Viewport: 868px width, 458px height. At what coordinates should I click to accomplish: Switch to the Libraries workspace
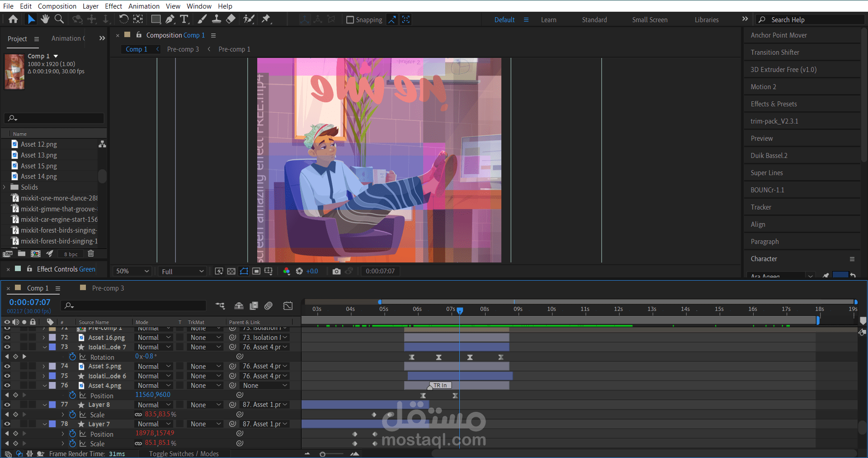click(x=707, y=20)
